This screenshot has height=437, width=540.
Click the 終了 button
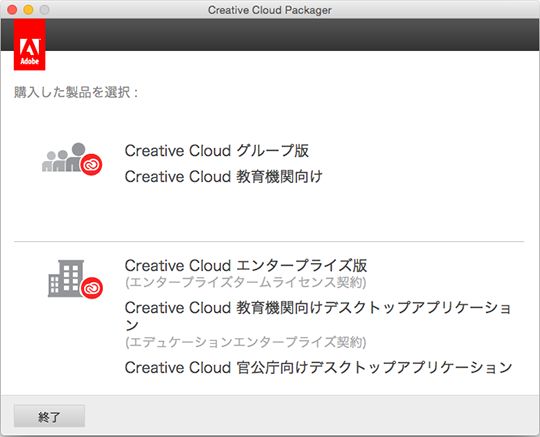[x=49, y=416]
